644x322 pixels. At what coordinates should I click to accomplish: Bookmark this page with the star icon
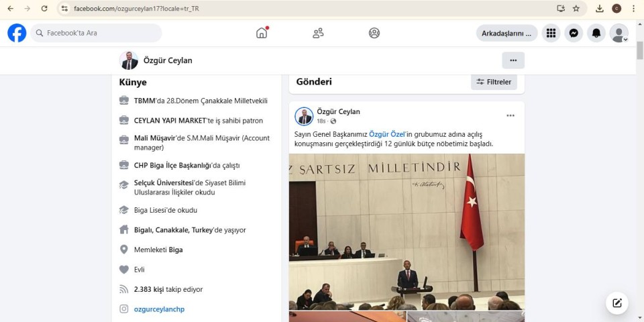point(576,8)
